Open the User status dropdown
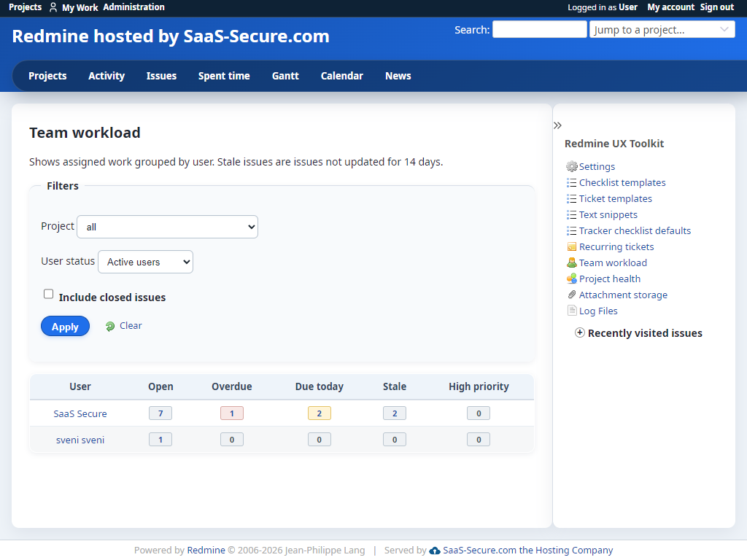Image resolution: width=747 pixels, height=560 pixels. pos(145,262)
